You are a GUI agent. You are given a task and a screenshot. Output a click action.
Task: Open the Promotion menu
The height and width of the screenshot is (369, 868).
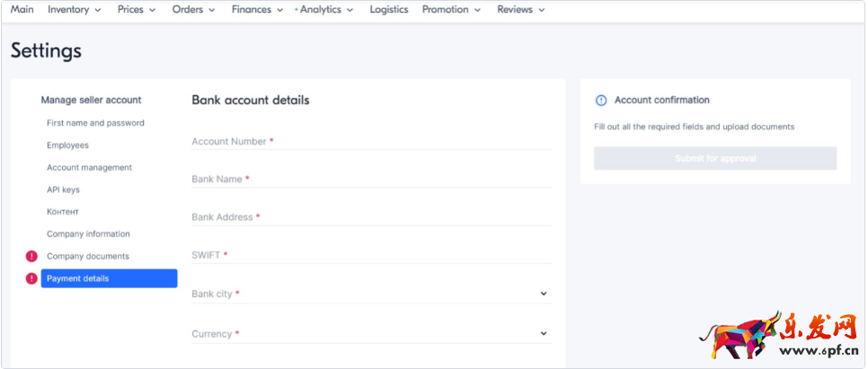pyautogui.click(x=451, y=10)
